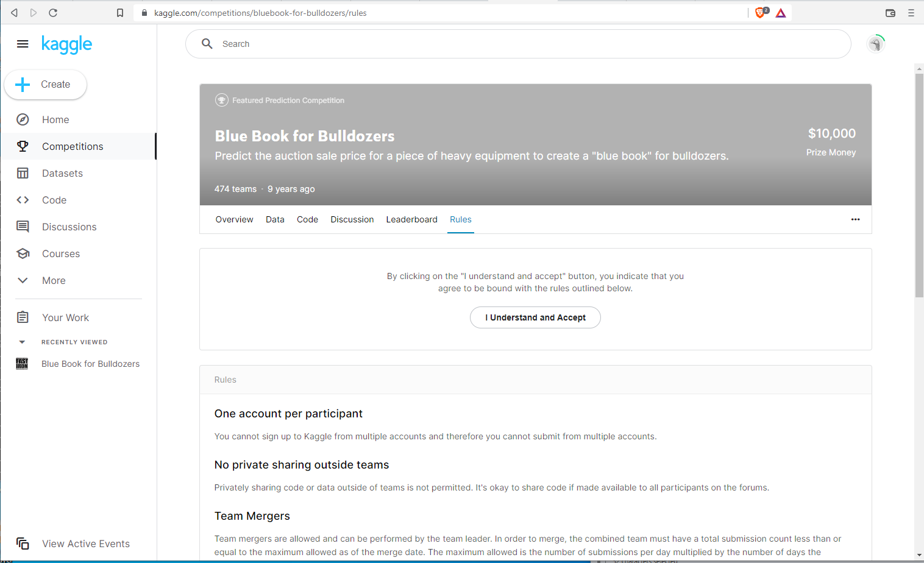
Task: Click the Rules section header label
Action: coord(226,380)
